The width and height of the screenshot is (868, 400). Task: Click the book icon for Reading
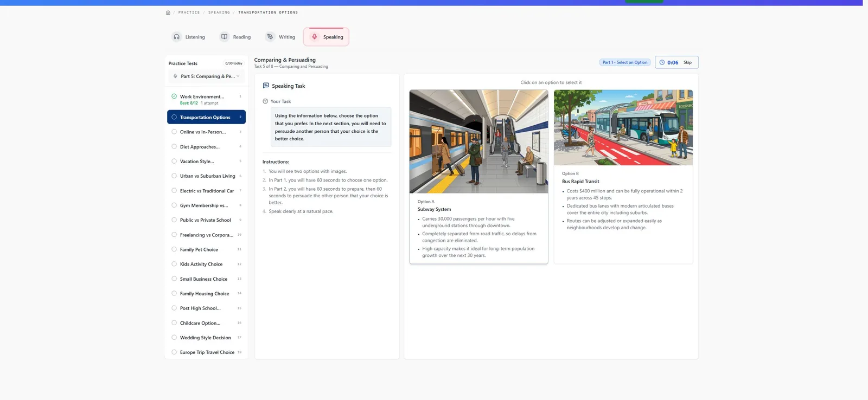pyautogui.click(x=224, y=37)
